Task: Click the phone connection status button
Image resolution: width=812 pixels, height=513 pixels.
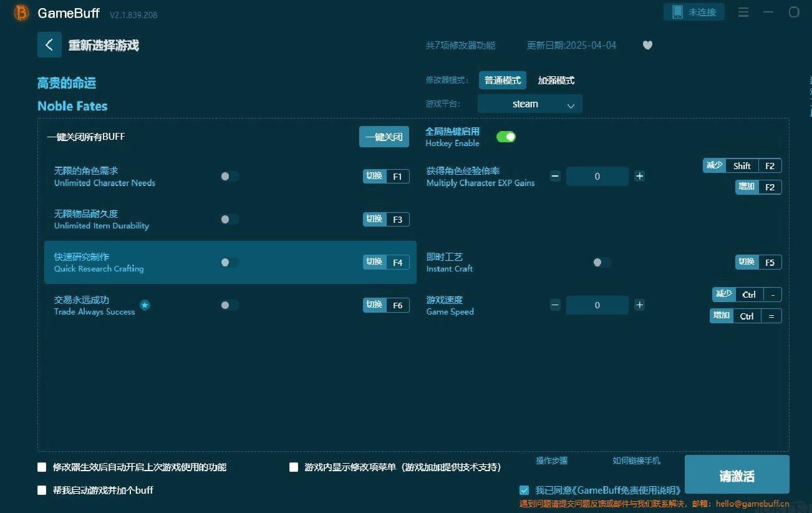Action: [x=694, y=12]
